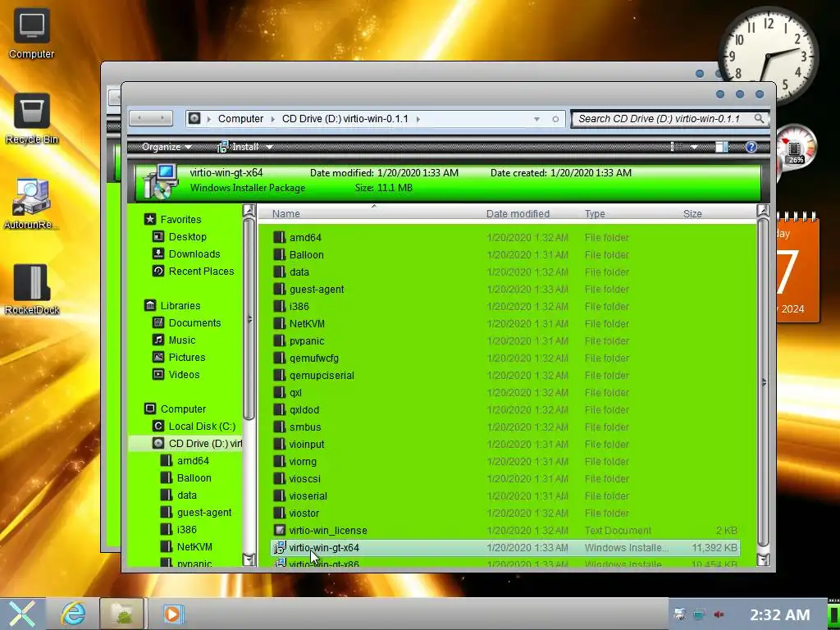The width and height of the screenshot is (840, 630).
Task: Select the pvpanic folder in file list
Action: (x=505, y=340)
